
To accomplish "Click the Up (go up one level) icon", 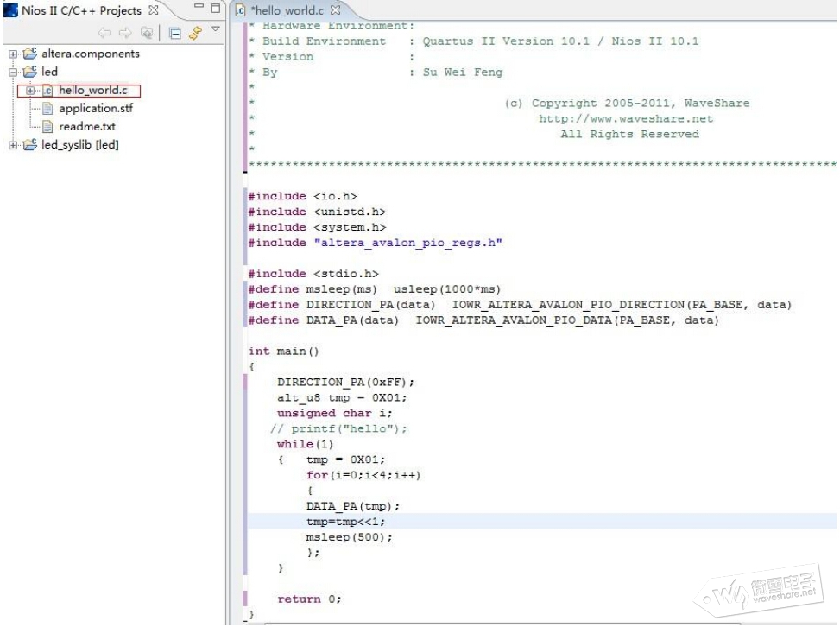I will point(146,33).
